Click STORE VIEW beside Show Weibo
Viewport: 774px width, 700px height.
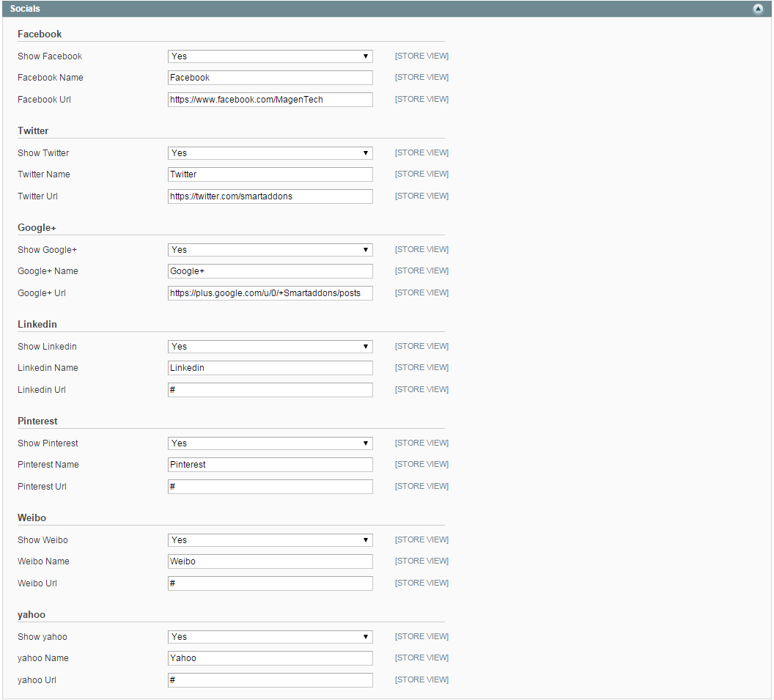pos(421,539)
